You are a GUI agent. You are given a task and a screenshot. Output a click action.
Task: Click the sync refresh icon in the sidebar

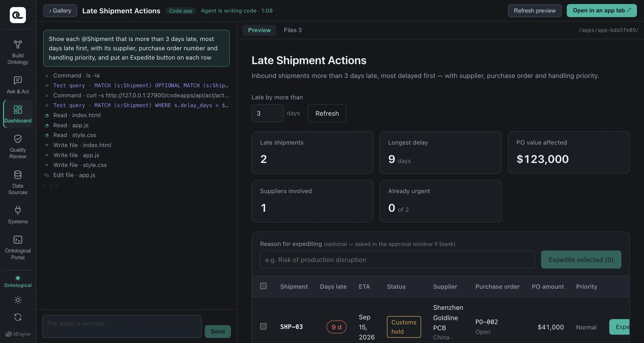[18, 317]
